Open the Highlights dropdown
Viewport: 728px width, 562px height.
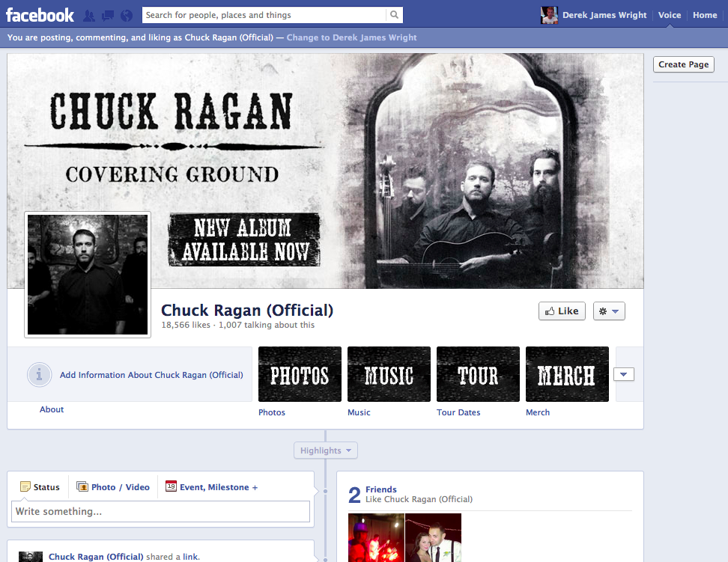click(326, 450)
